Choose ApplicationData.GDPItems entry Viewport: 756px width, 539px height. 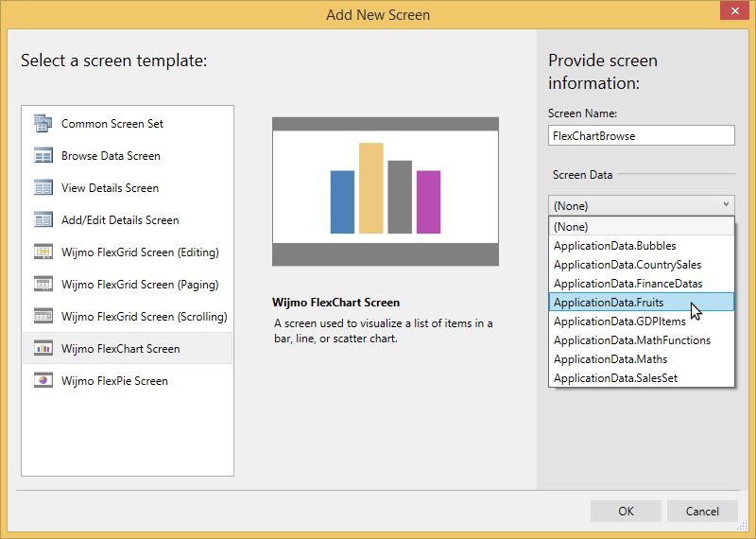[619, 322]
